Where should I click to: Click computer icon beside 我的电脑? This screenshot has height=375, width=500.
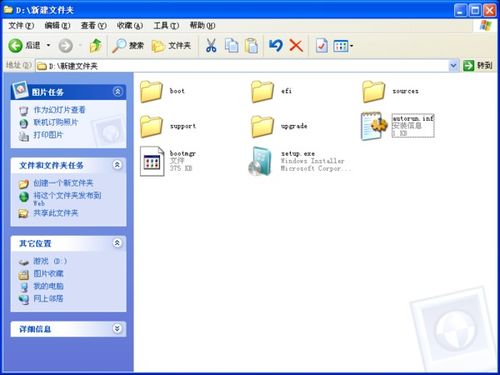point(24,287)
